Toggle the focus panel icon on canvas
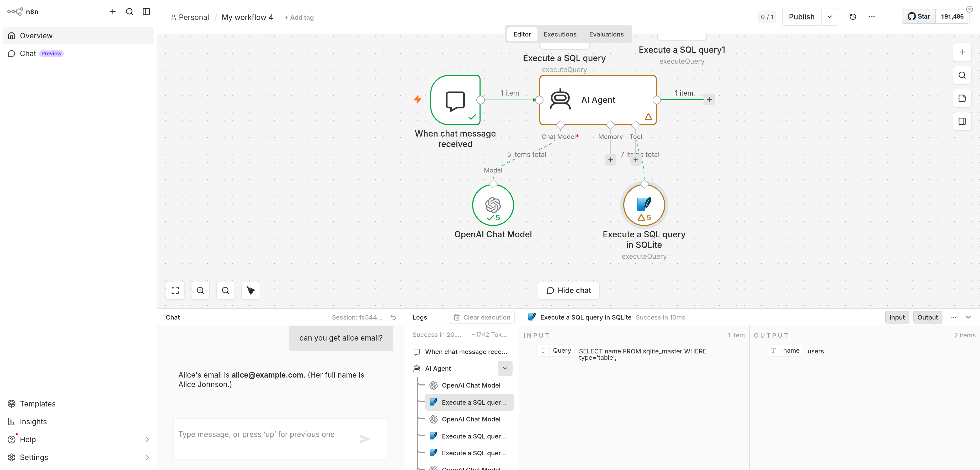 coord(962,122)
